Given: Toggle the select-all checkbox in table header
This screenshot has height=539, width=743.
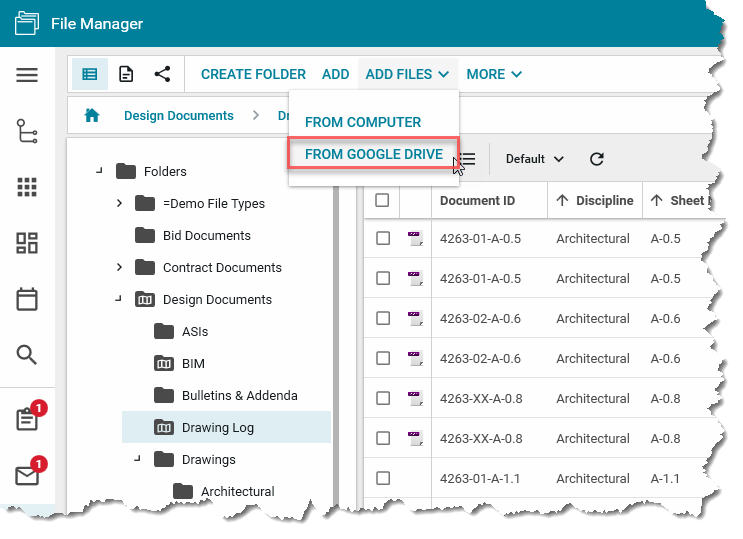Looking at the screenshot, I should tap(382, 200).
